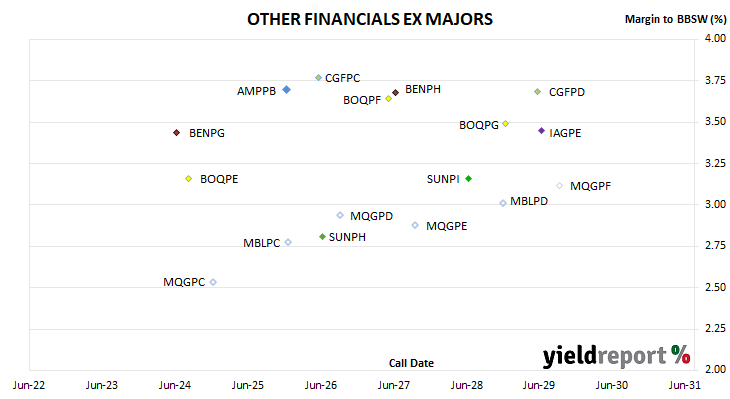Select the MQGPF data label

[x=590, y=186]
